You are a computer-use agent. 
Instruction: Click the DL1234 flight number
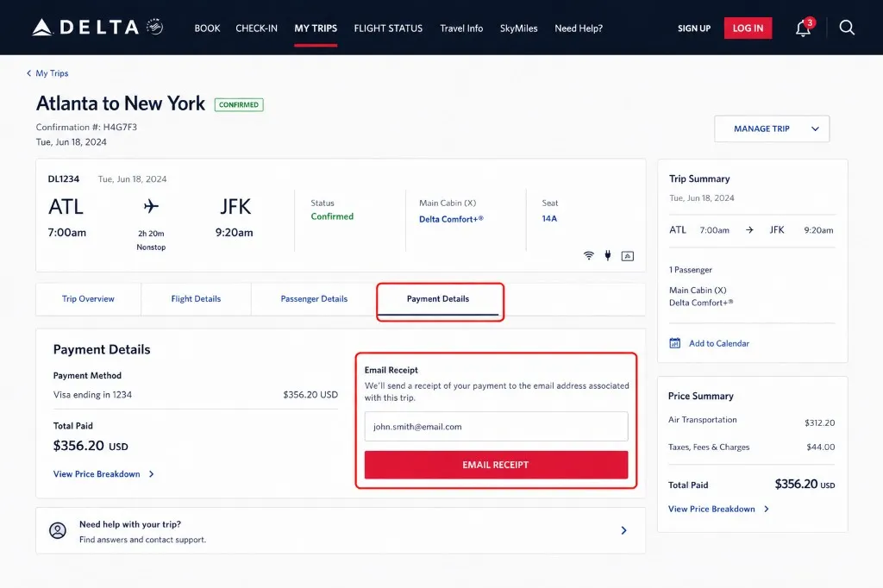(64, 179)
